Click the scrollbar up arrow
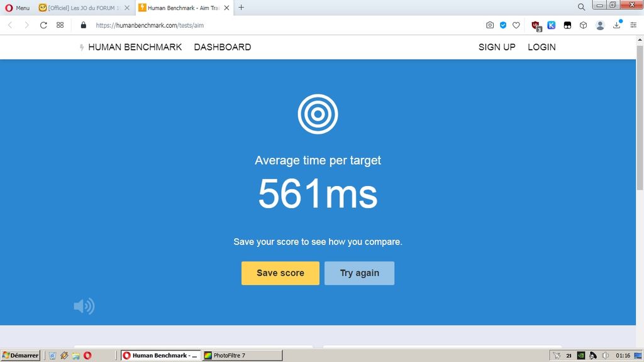The height and width of the screenshot is (362, 644). (x=640, y=40)
